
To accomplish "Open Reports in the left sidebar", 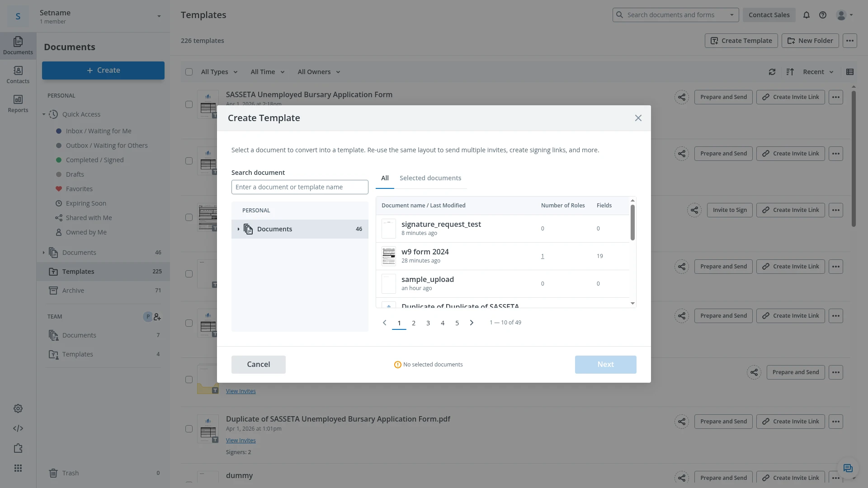I will [18, 103].
